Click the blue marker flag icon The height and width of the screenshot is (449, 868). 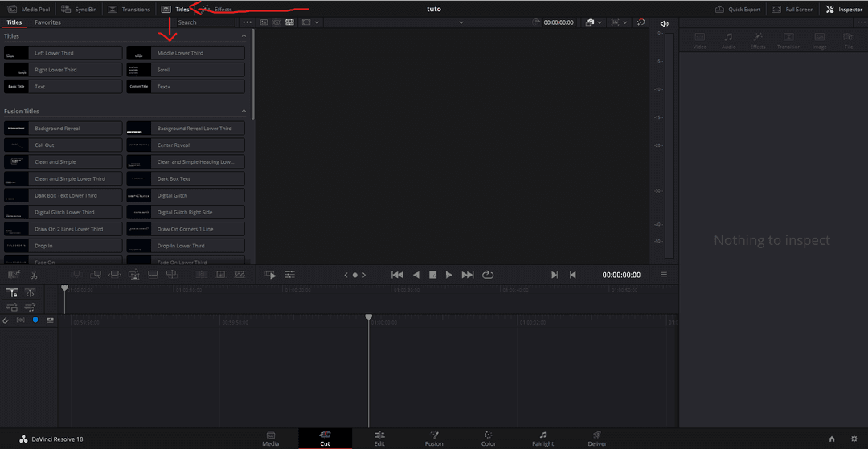pyautogui.click(x=35, y=320)
